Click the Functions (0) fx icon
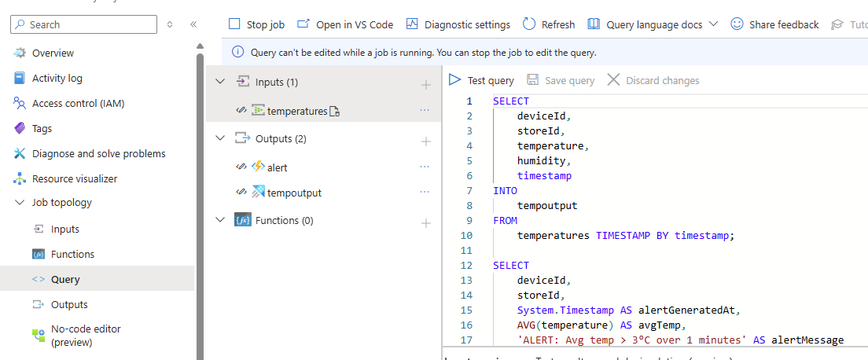868x360 pixels. [x=242, y=220]
